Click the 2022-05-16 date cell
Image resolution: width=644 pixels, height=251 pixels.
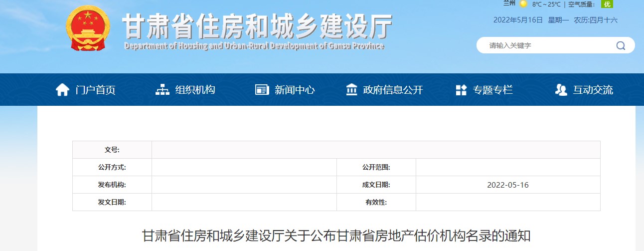pyautogui.click(x=507, y=185)
